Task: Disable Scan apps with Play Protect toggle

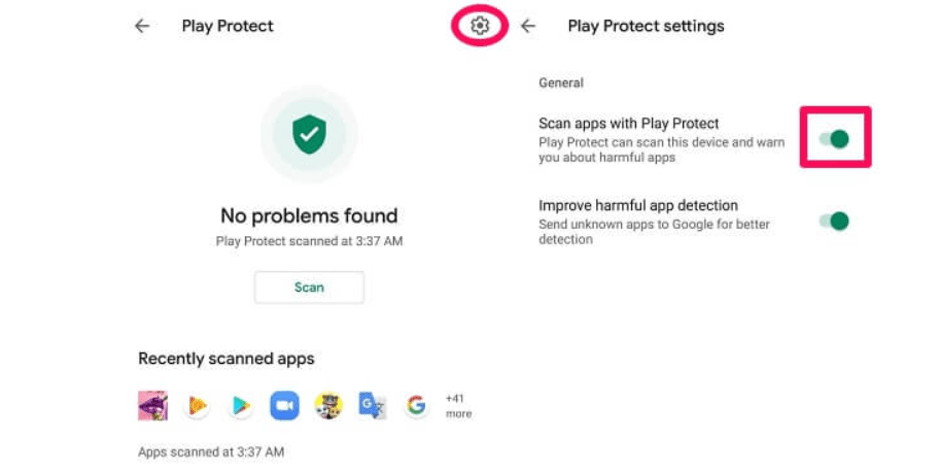Action: click(x=834, y=139)
